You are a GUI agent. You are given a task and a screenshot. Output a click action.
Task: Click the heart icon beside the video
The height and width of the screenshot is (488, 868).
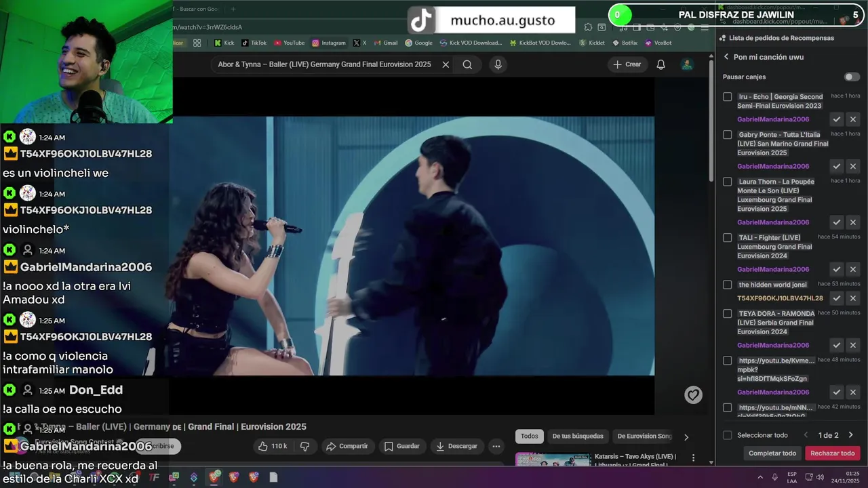pos(693,394)
